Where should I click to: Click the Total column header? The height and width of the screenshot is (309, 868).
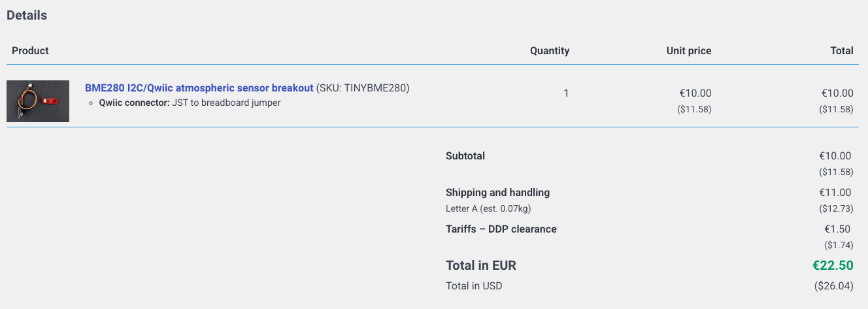point(841,51)
